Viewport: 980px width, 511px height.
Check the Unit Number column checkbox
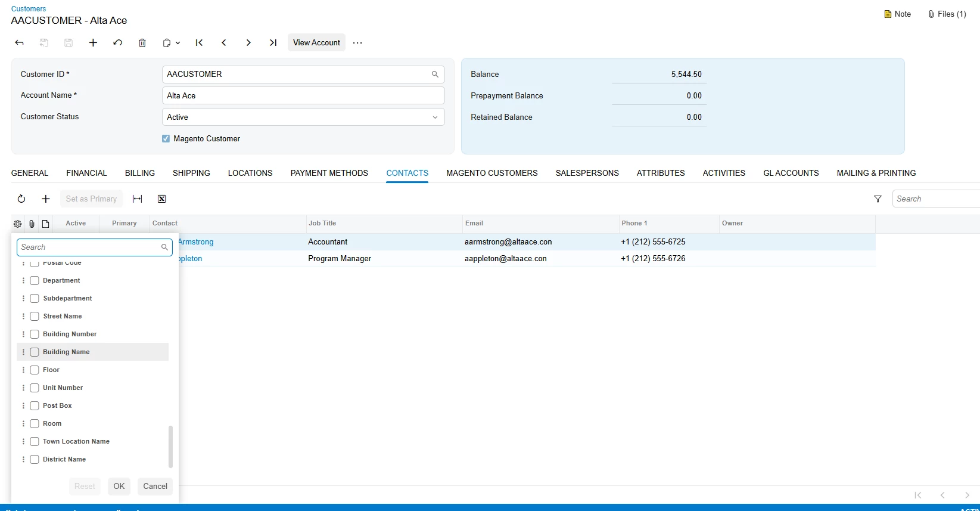tap(35, 388)
